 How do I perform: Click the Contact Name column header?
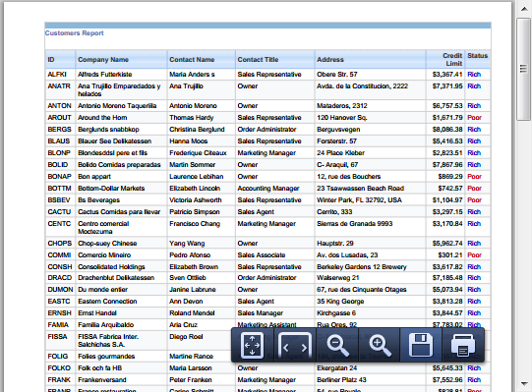(202, 59)
